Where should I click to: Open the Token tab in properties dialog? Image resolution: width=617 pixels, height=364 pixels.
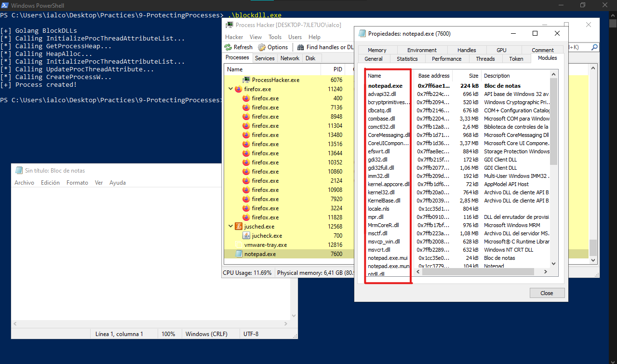pos(516,59)
